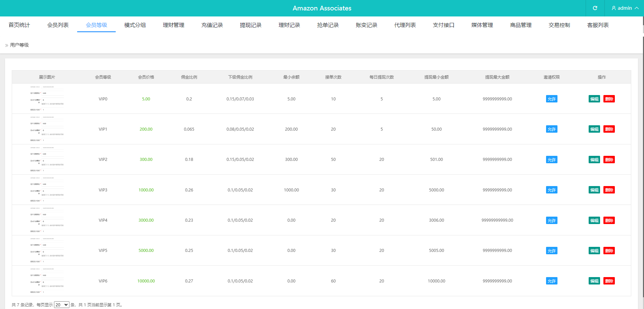The width and height of the screenshot is (644, 309).
Task: Edit the VIP0 level row
Action: click(x=594, y=99)
